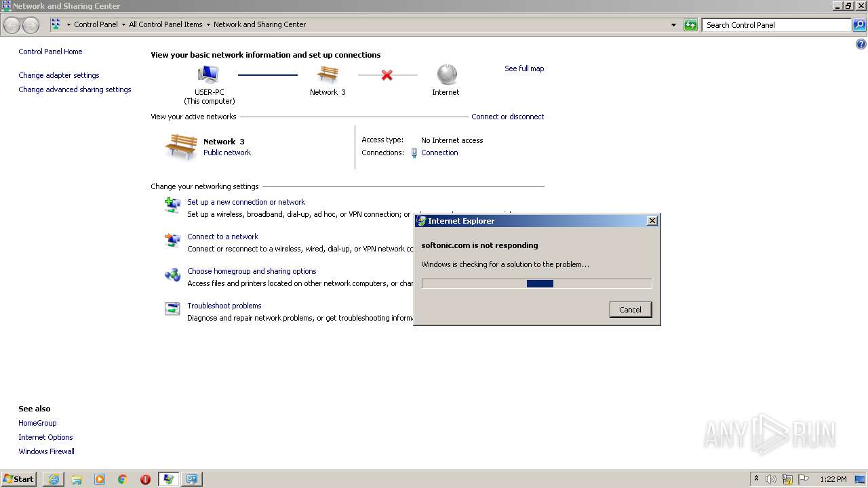Image resolution: width=868 pixels, height=488 pixels.
Task: Open Google Chrome from the taskbar
Action: coord(123,479)
